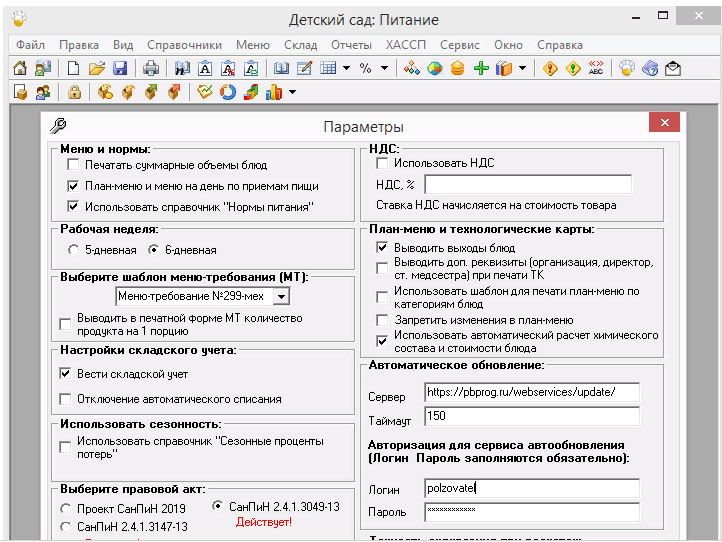Viewport: 722px width, 542px height.
Task: Click the Пароль password field
Action: click(x=532, y=512)
